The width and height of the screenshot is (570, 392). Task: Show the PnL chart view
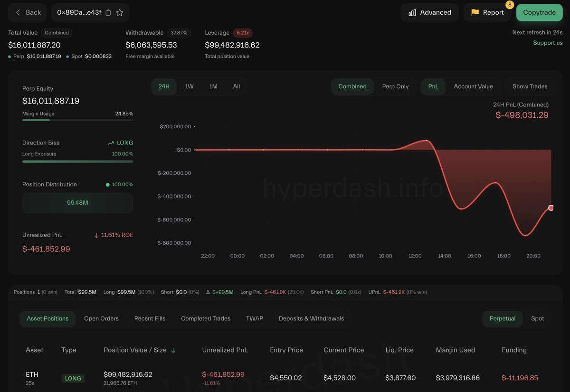(x=433, y=86)
